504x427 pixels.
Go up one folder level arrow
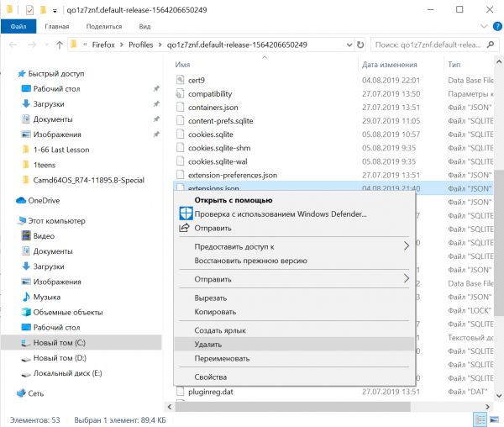[x=60, y=45]
